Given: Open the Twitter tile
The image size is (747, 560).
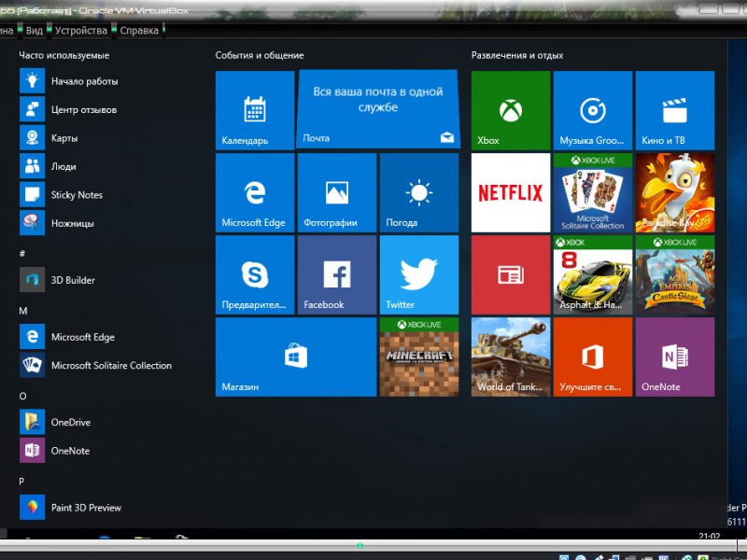Looking at the screenshot, I should [419, 274].
